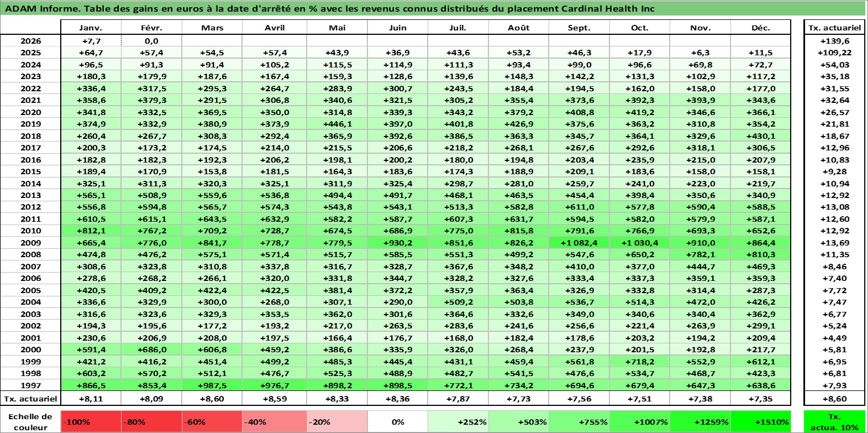Click the 'Tx. actua. 10%' green cell

[834, 421]
